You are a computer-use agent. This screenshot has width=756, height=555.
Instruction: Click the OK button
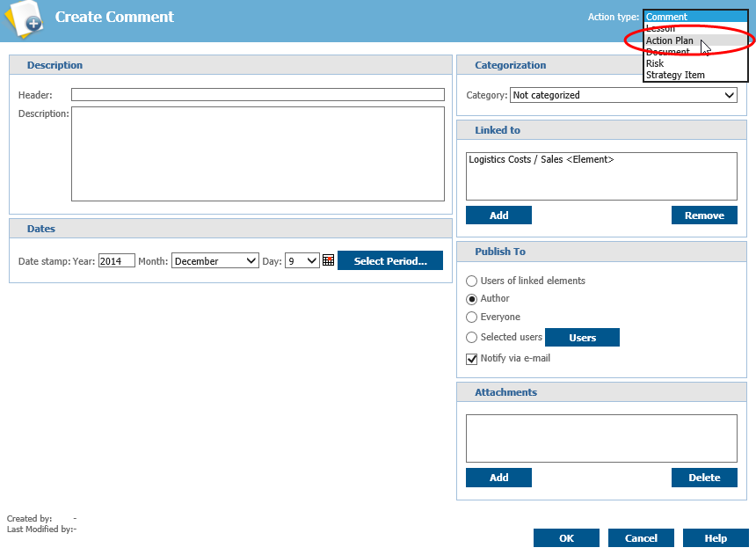[566, 538]
